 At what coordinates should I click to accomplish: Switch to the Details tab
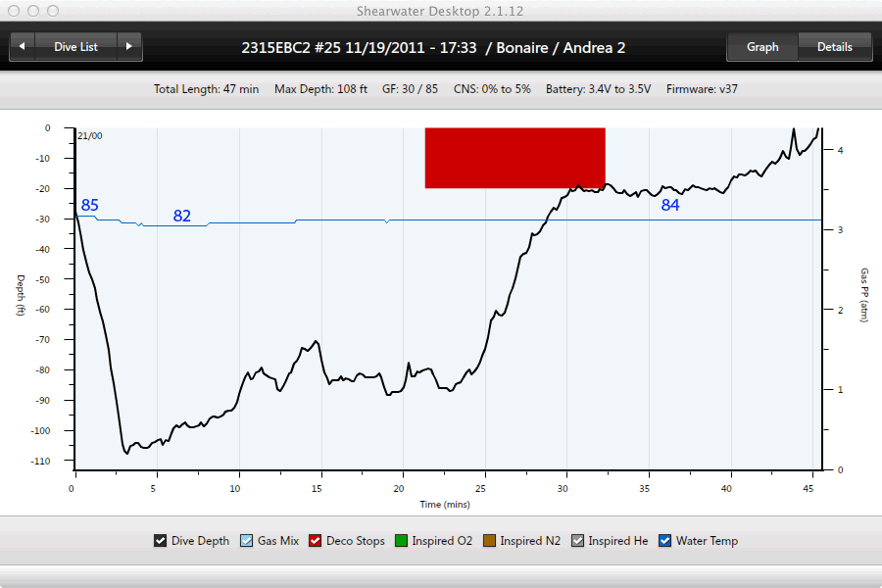(834, 46)
